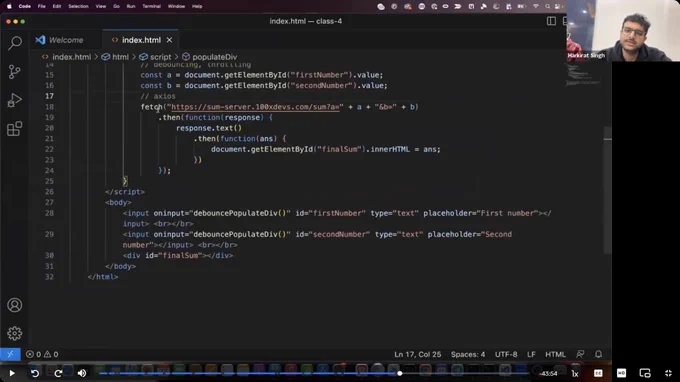Open the Accounts menu icon

click(14, 305)
